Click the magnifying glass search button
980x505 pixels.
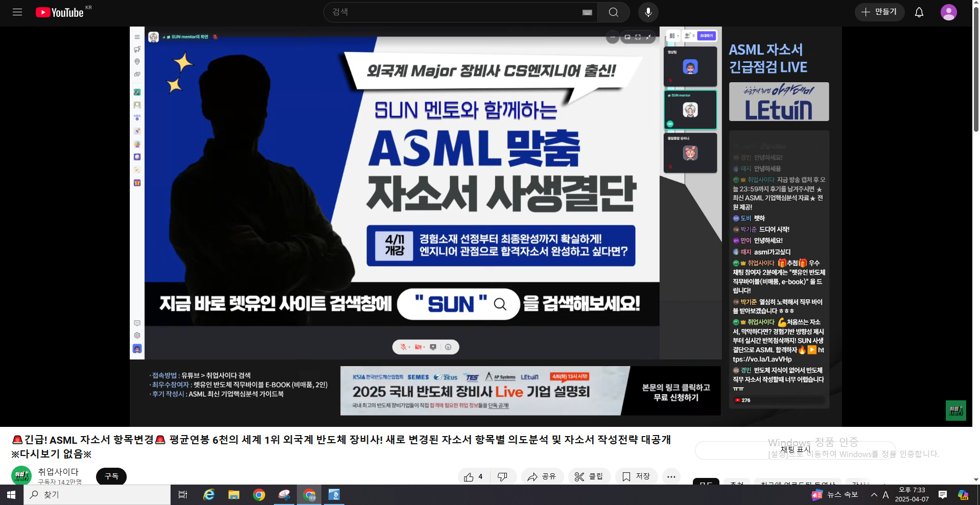click(x=613, y=12)
